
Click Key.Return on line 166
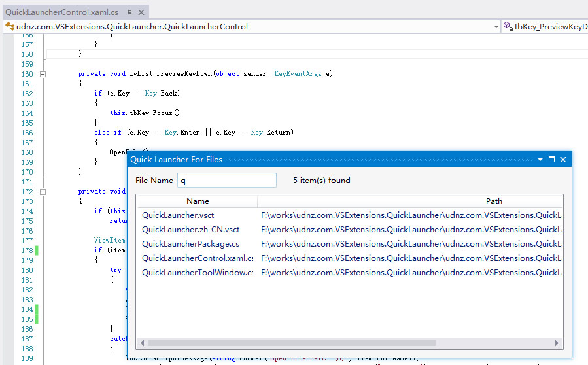coord(272,132)
